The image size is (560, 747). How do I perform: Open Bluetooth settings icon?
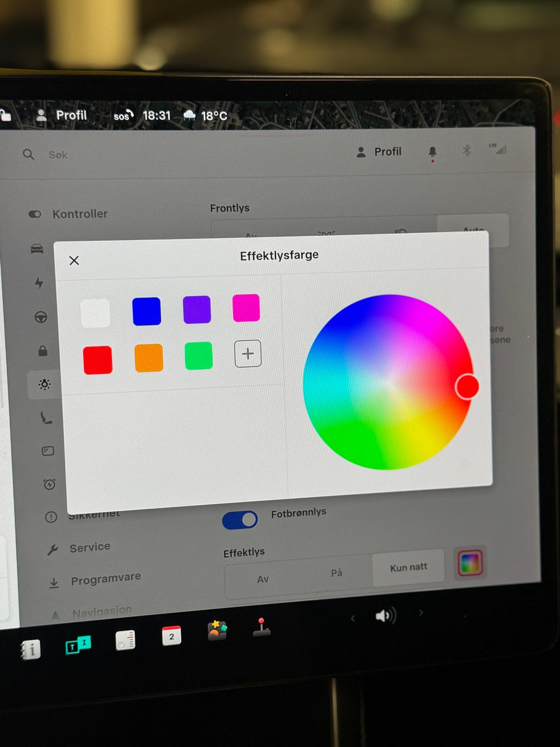tap(466, 150)
